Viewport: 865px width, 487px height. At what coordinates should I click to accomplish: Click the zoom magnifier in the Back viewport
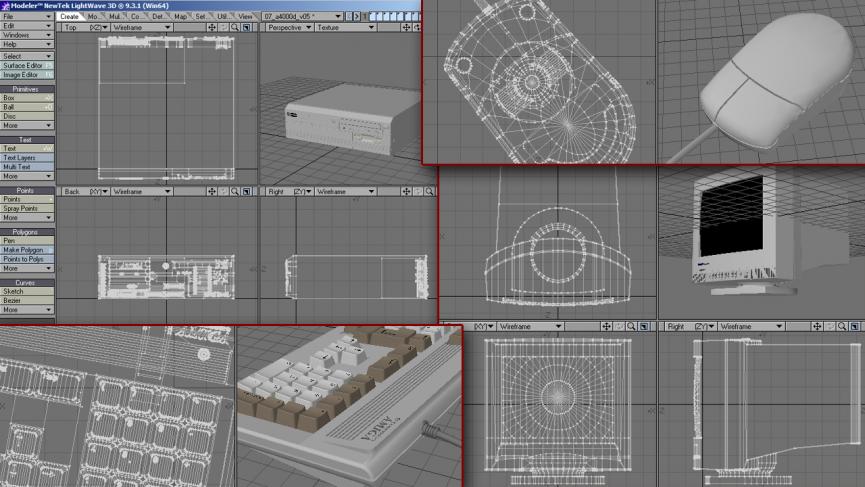[x=234, y=190]
